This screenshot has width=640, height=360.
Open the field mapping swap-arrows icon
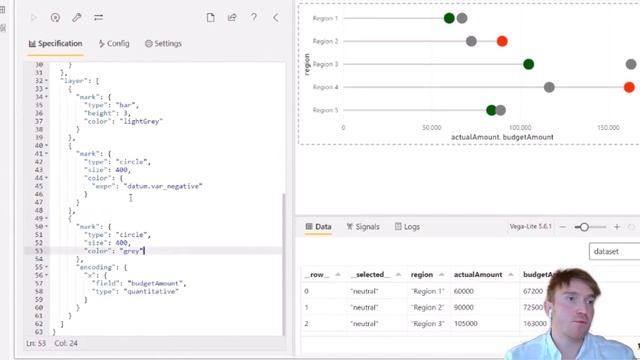coord(98,18)
